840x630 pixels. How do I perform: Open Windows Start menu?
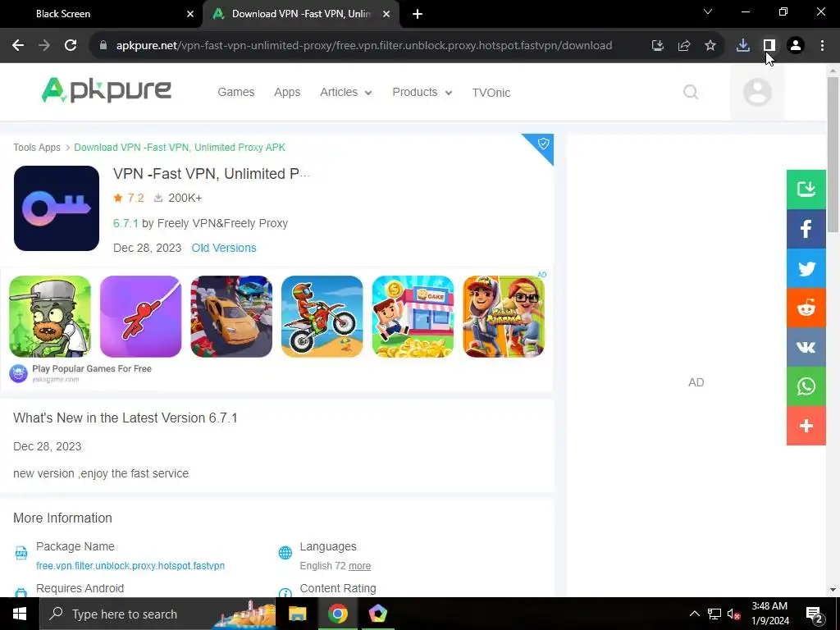(20, 614)
